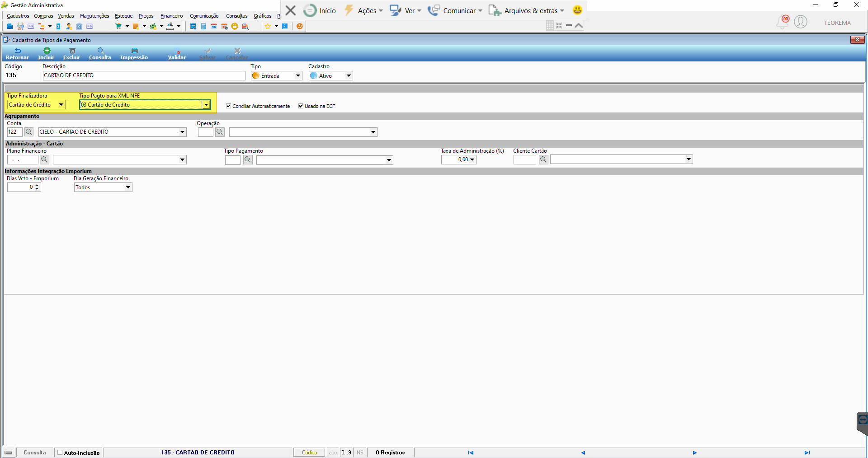Toggle Conciliar Automaticamente checkbox
Screen dimensions: 868x458
click(x=229, y=106)
